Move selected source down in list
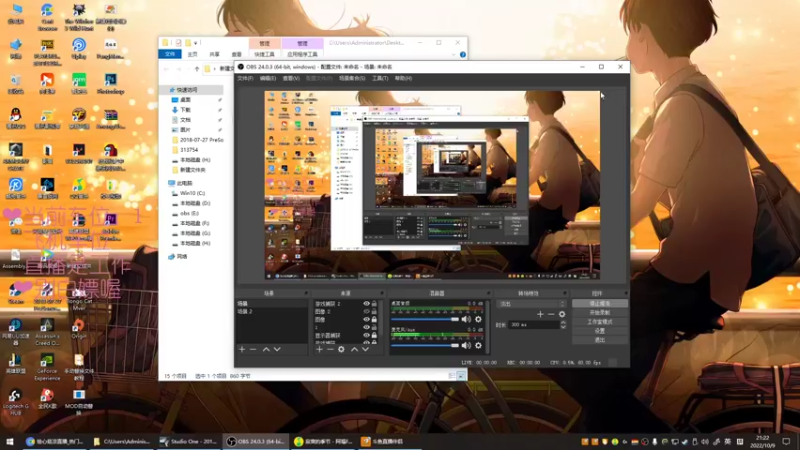This screenshot has width=800, height=450. [365, 349]
